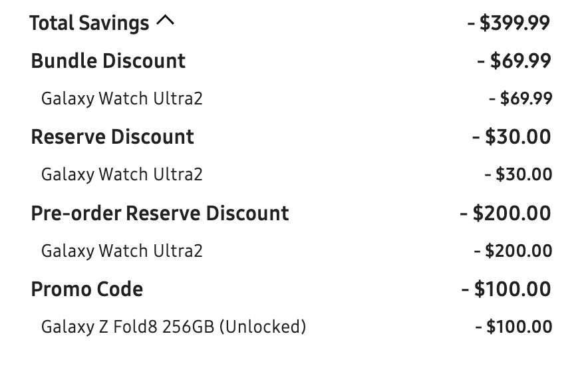
Task: Click the Galaxy Watch Ultra2 pre-order amount $200.00
Action: coord(513,251)
